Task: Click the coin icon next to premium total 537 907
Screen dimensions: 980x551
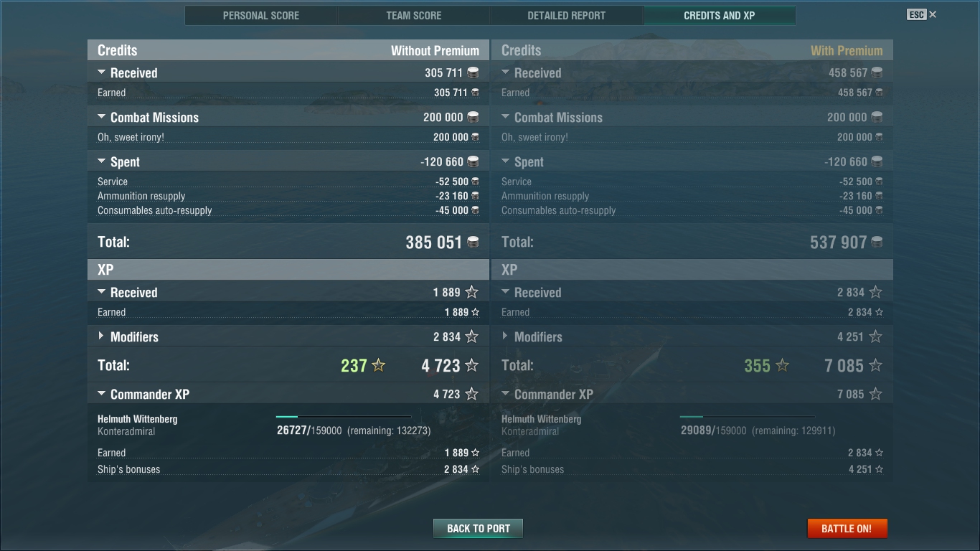Action: coord(877,242)
